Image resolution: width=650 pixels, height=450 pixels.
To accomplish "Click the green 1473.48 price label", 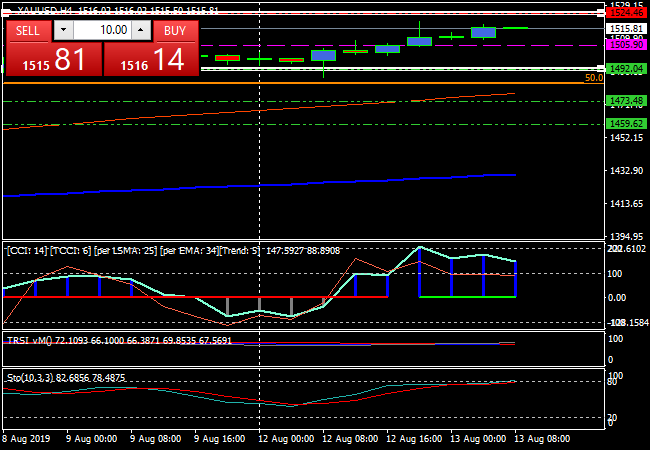I will (626, 101).
